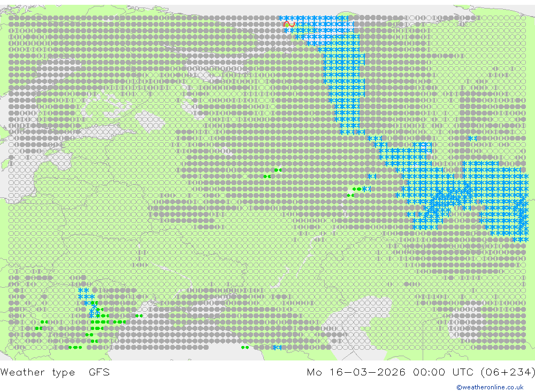Screen dimensions: 535x392
Task: Click the red thunderstorm symbol at the top of the map
Action: coord(289,25)
